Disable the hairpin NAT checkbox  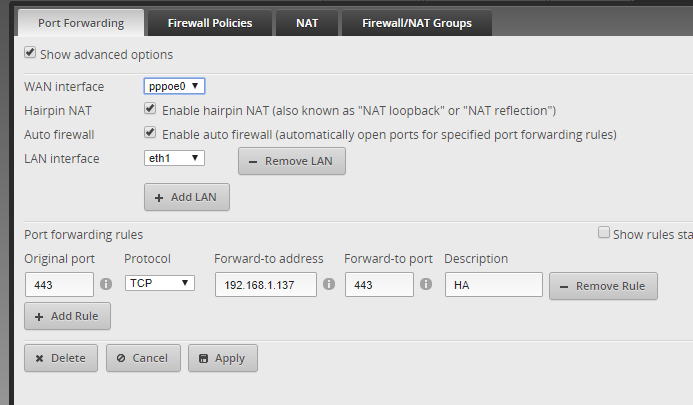click(150, 108)
